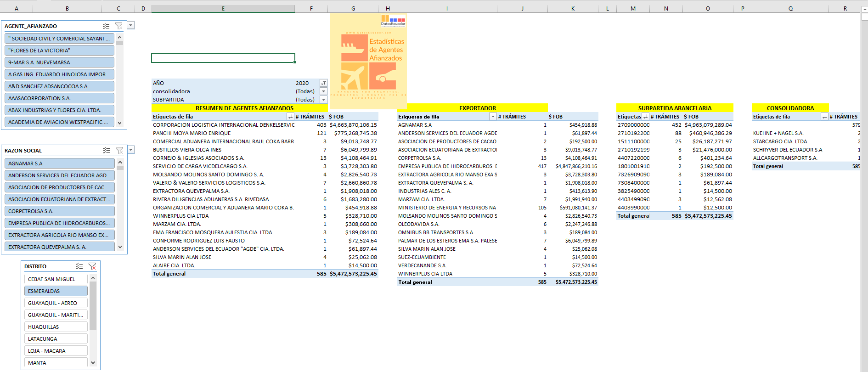
Task: Open dropdown arrow beside AGENTE_AFIANZADO slicer
Action: coord(131,25)
